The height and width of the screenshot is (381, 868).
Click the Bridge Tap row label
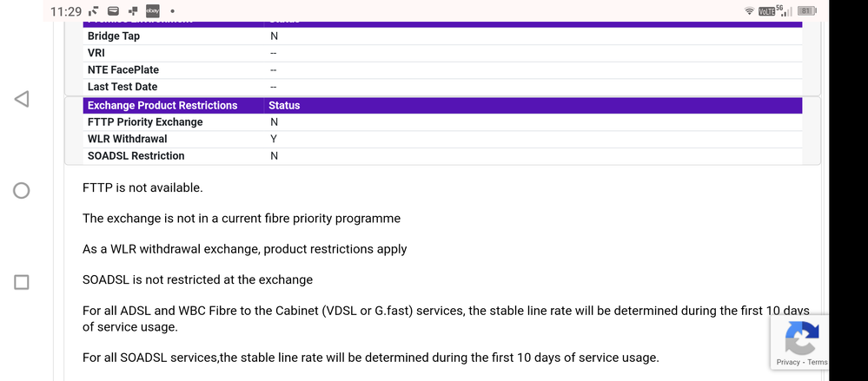click(114, 36)
